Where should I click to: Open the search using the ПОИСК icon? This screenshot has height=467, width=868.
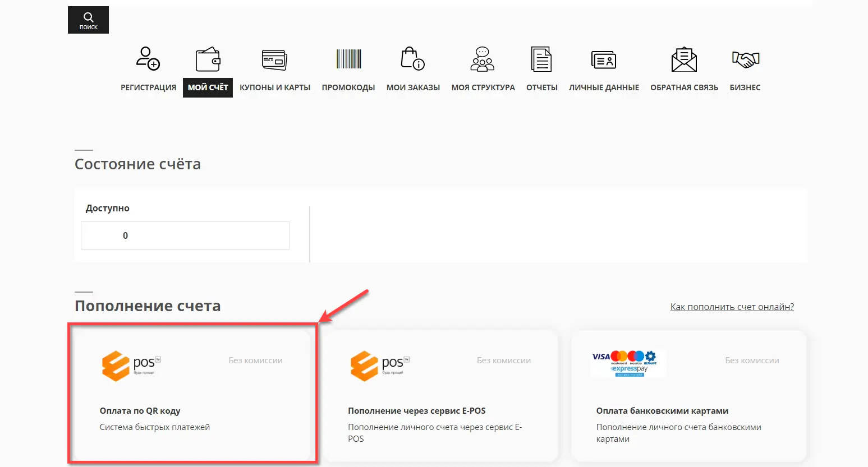(88, 19)
